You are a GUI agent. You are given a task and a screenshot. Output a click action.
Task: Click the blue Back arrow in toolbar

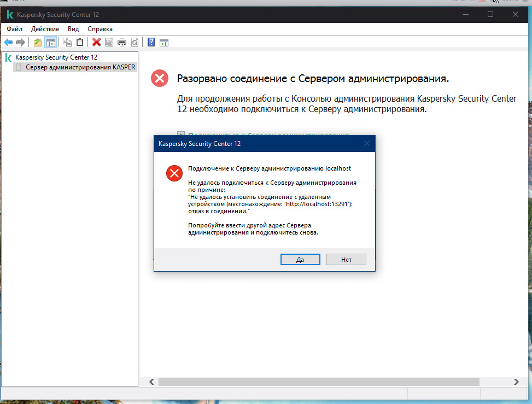pos(9,43)
